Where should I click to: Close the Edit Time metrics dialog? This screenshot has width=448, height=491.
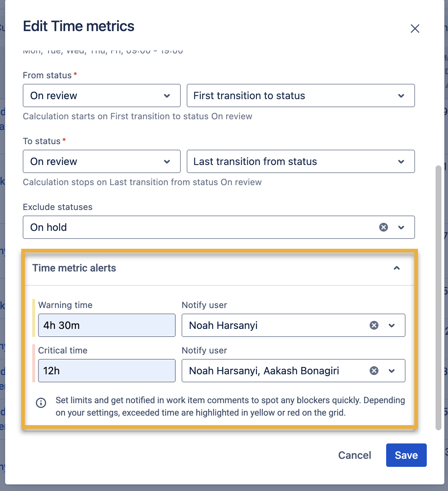coord(415,29)
